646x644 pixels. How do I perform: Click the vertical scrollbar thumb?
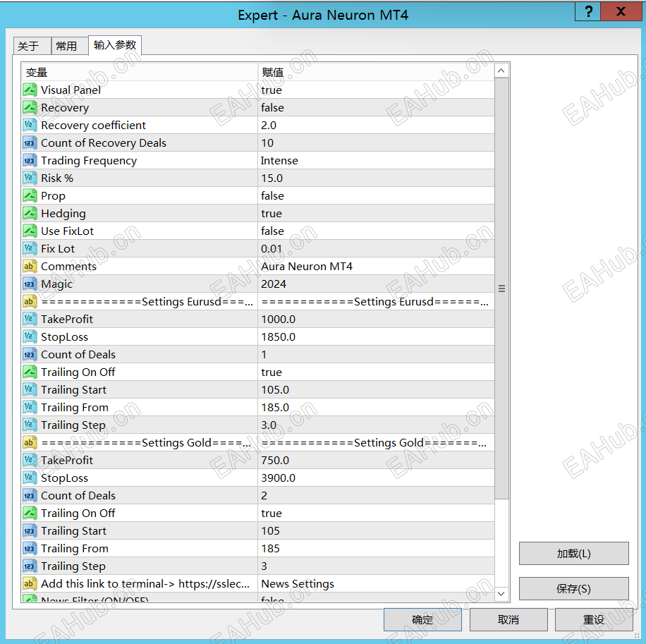point(501,288)
